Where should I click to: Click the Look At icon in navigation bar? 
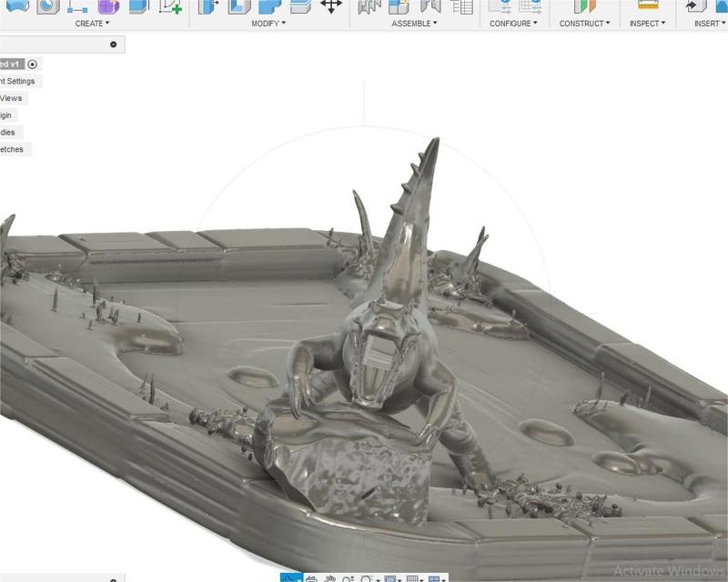(x=311, y=578)
